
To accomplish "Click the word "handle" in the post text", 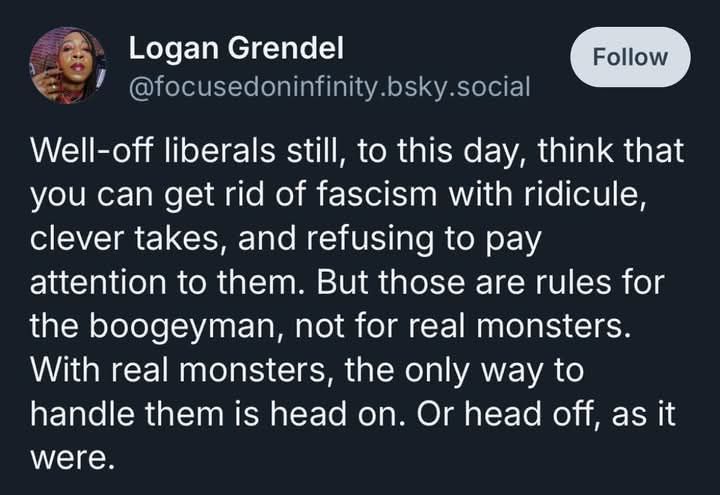I will click(x=82, y=414).
